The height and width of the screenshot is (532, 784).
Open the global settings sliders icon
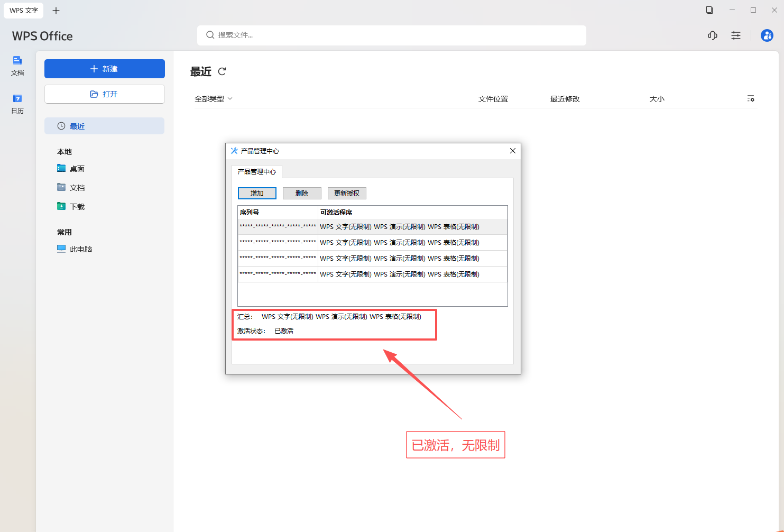click(735, 35)
